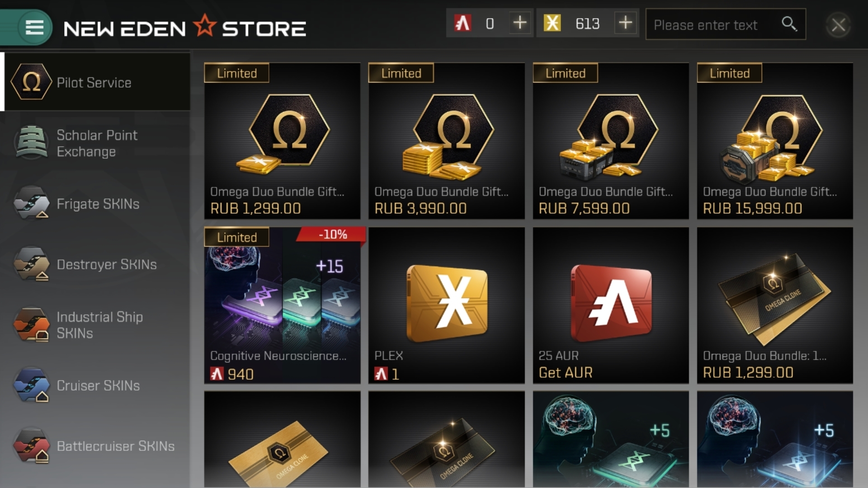Add PLEX with the plus icon
The width and height of the screenshot is (868, 488).
click(625, 23)
